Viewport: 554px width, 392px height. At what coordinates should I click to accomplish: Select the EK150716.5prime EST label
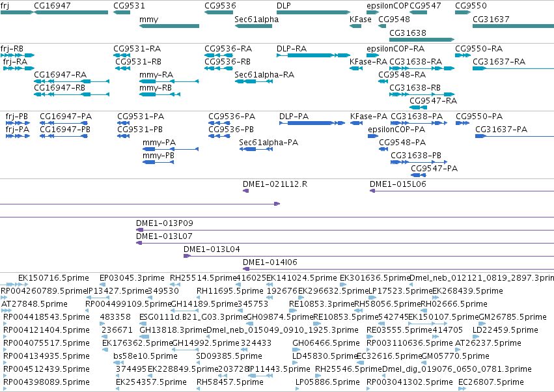[x=53, y=278]
